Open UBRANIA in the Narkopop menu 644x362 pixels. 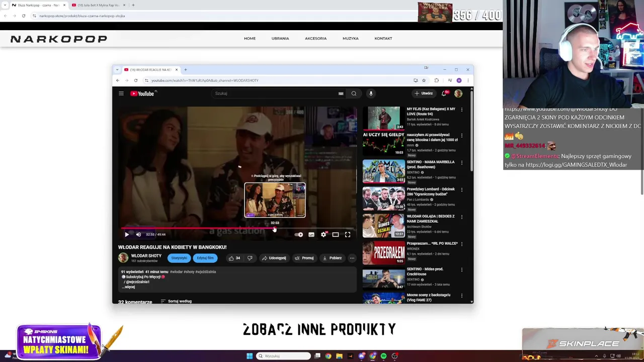coord(280,38)
